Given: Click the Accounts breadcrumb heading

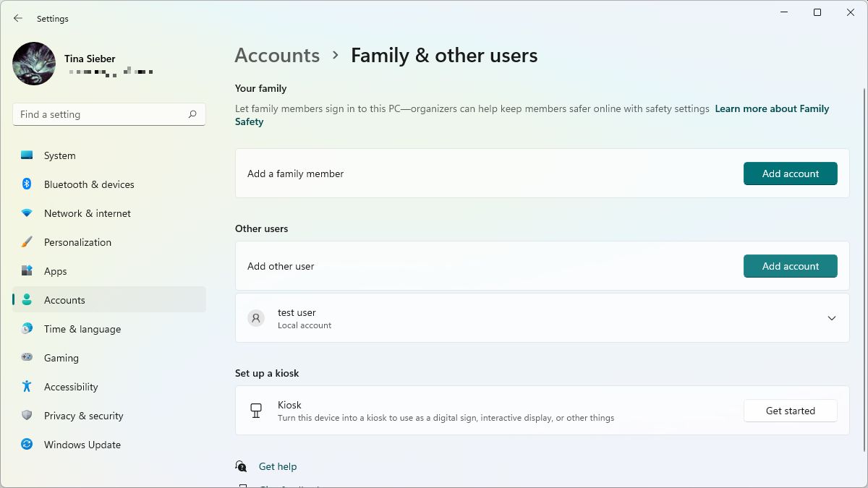Looking at the screenshot, I should [x=277, y=56].
